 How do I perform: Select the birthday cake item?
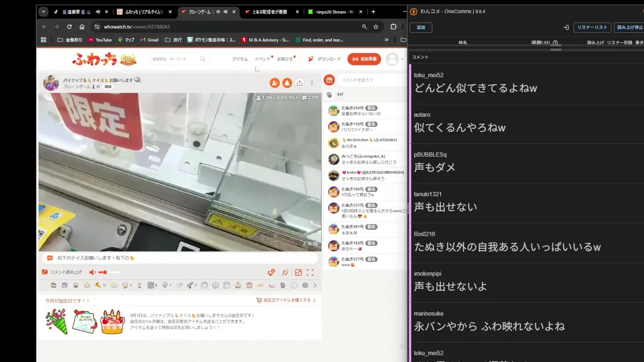click(113, 322)
